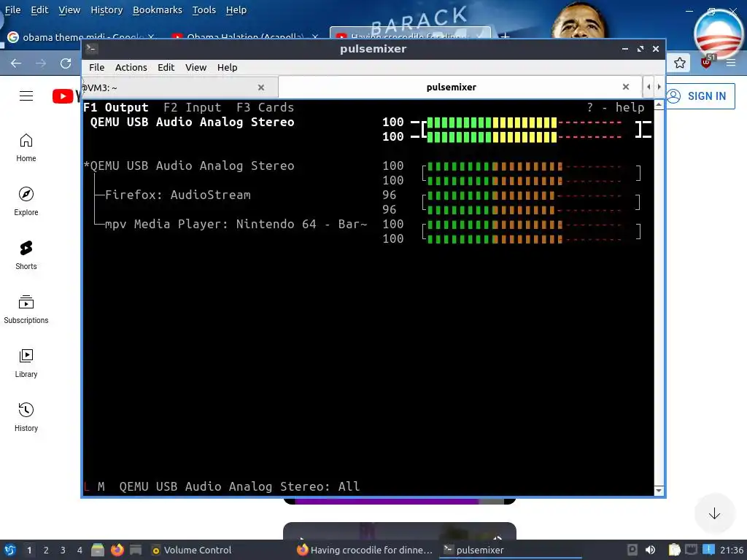Select F2 Input in pulsemixer

(193, 108)
